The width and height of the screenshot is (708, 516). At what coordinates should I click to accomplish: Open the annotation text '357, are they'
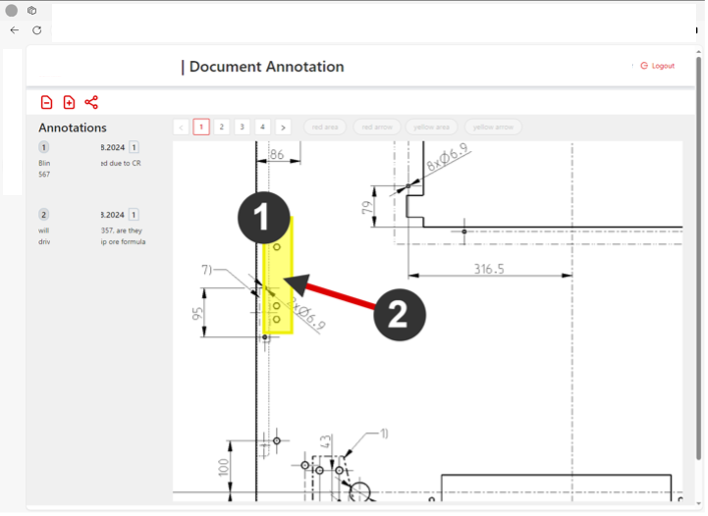point(121,231)
